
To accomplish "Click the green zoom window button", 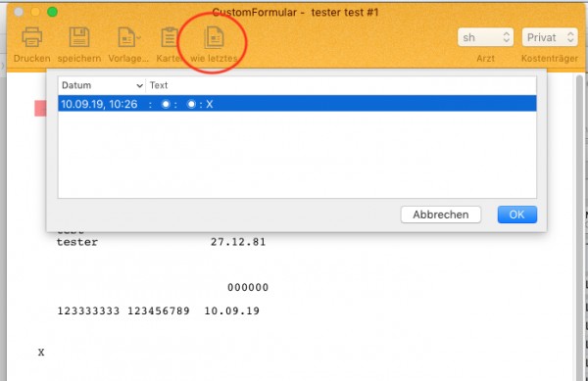I will [52, 12].
